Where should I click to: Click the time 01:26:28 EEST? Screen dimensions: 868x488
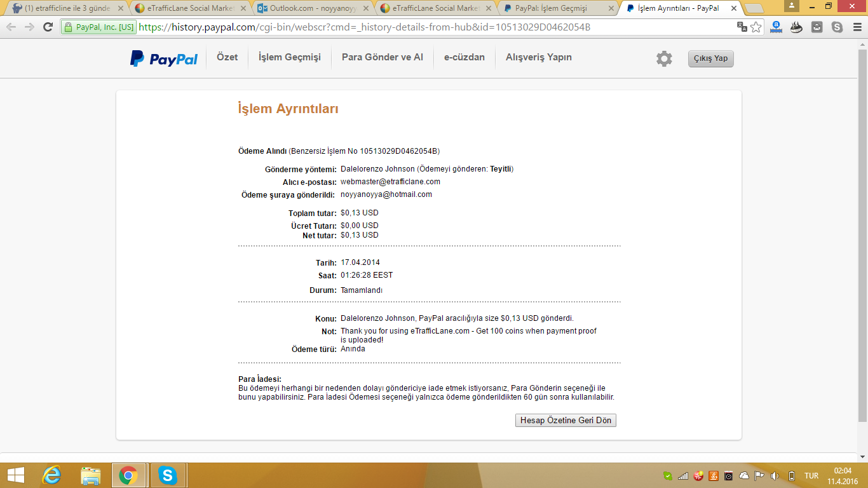367,275
